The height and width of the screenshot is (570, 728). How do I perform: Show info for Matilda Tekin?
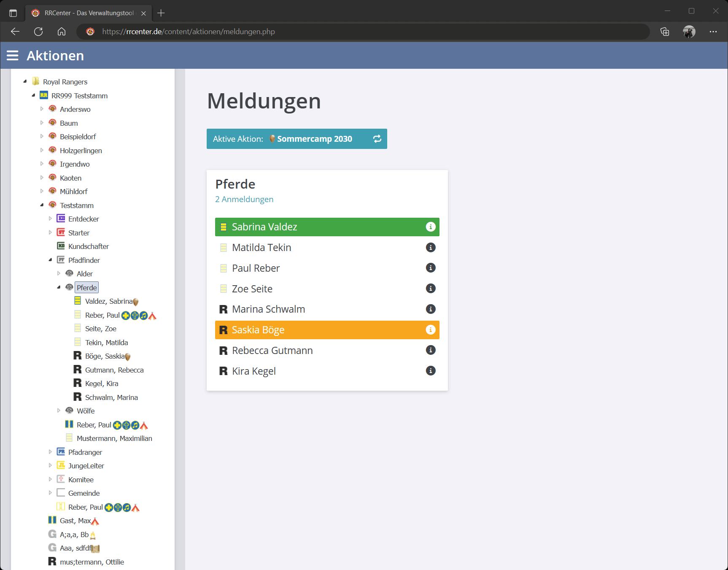430,248
